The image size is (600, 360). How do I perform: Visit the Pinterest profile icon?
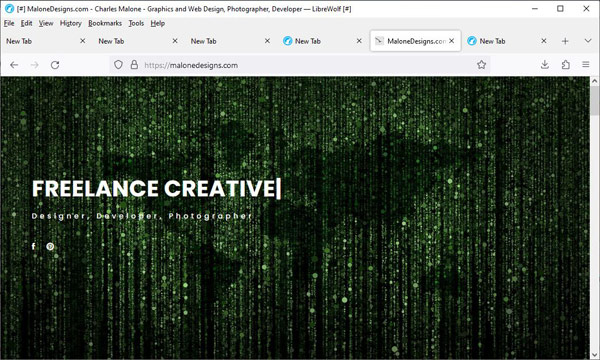click(x=50, y=246)
